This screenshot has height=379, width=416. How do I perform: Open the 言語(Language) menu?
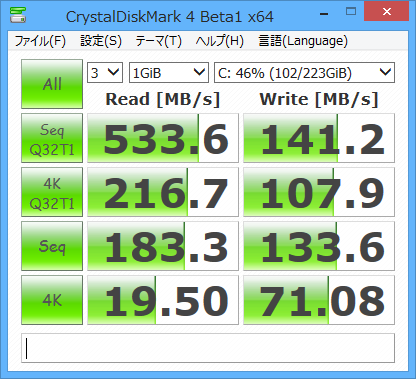point(303,41)
